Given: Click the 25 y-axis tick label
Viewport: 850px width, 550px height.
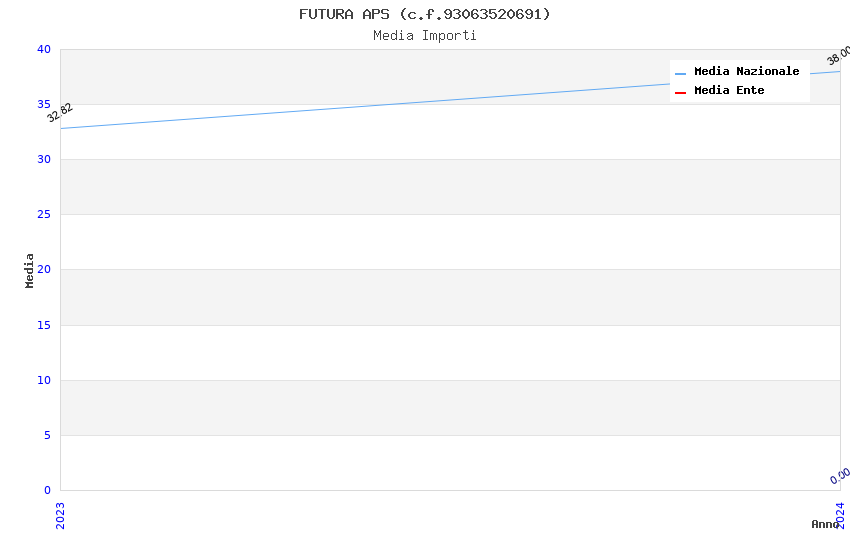Looking at the screenshot, I should 43,215.
